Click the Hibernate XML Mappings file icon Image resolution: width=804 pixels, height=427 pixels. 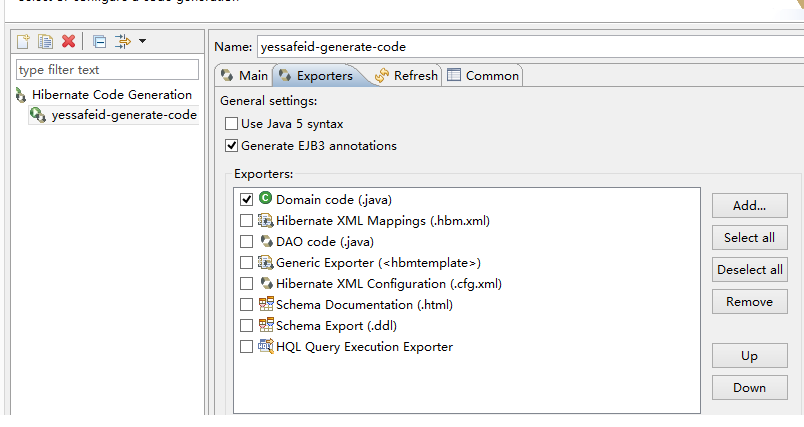click(x=265, y=220)
